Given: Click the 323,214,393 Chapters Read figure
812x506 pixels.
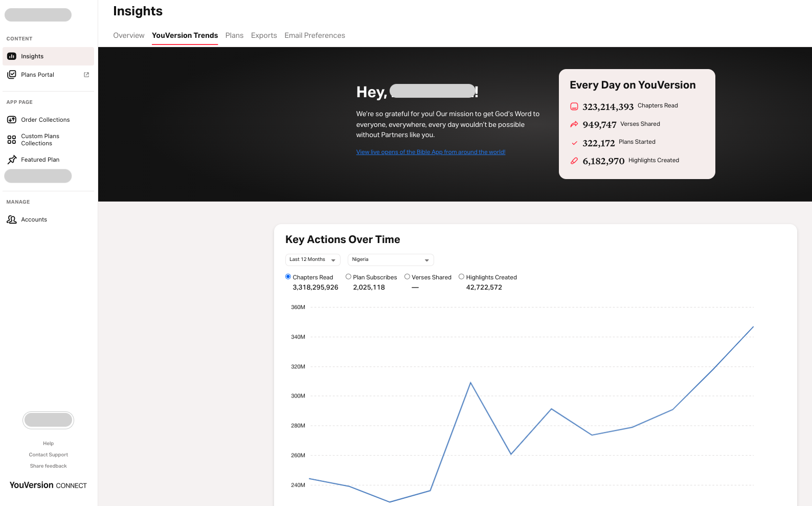Looking at the screenshot, I should click(x=608, y=106).
